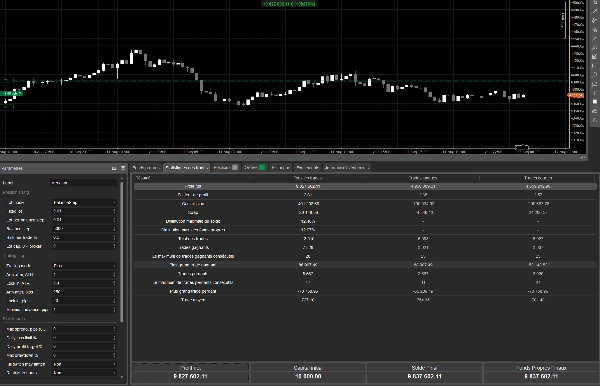Viewport: 600px width, 386px height.
Task: Select the diagonal trend line drawing tool
Action: pos(594,12)
